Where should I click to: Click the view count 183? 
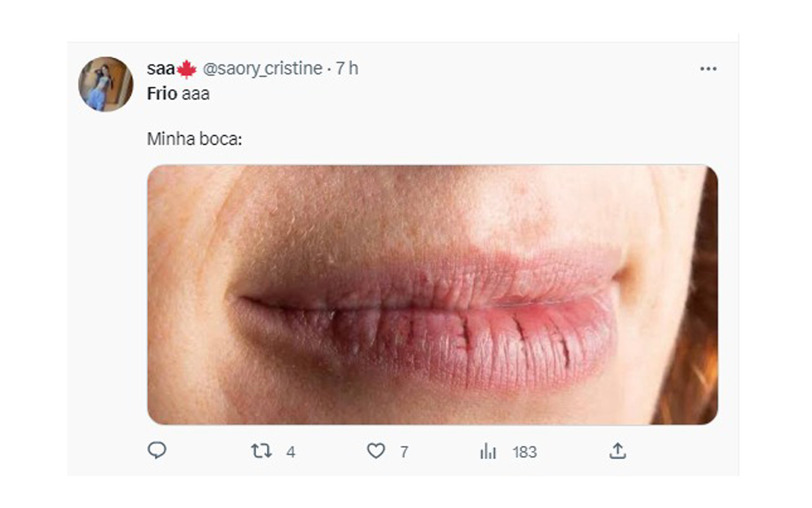coord(525,452)
